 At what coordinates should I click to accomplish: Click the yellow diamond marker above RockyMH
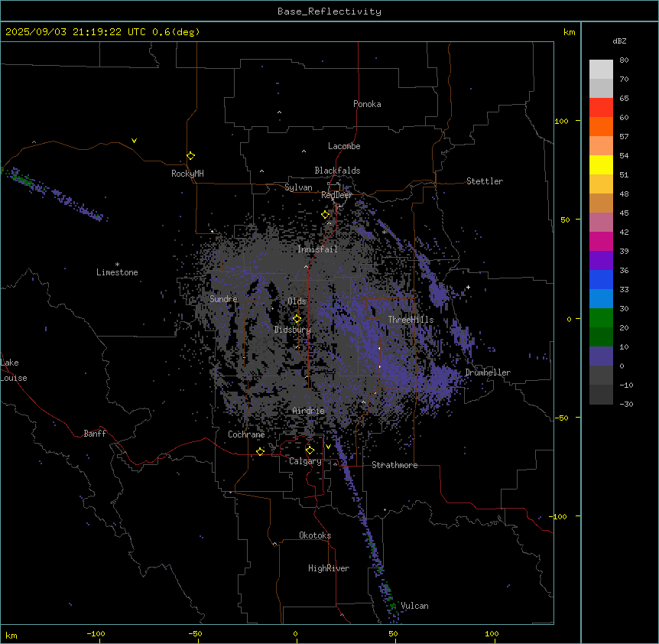[x=191, y=155]
